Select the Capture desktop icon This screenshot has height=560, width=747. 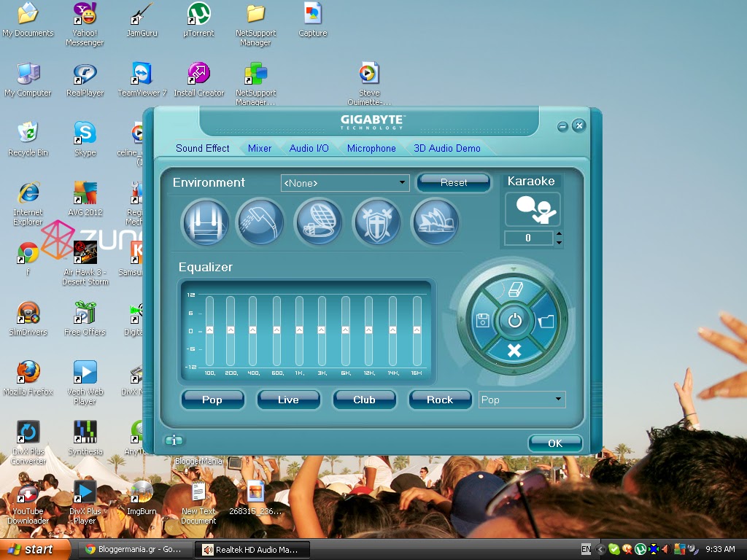pos(312,20)
